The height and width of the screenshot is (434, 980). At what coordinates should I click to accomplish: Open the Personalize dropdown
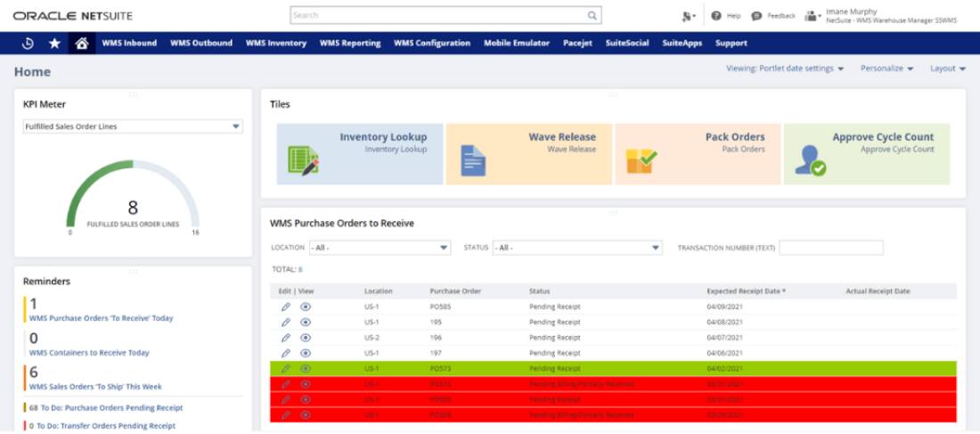(x=886, y=69)
